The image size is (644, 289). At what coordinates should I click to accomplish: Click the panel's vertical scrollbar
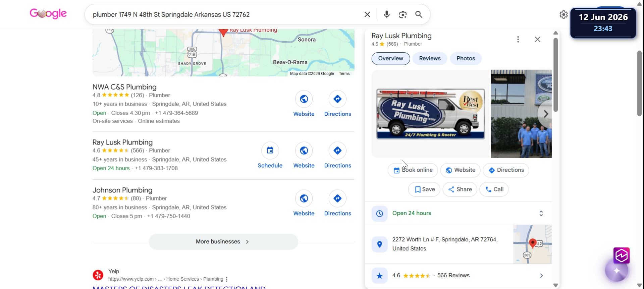[556, 75]
